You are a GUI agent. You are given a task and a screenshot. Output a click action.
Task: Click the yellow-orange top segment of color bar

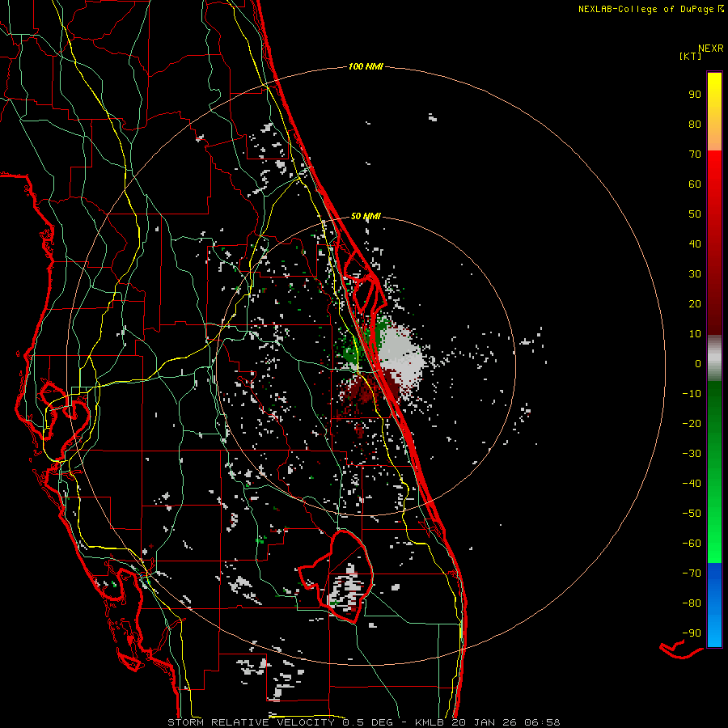714,112
